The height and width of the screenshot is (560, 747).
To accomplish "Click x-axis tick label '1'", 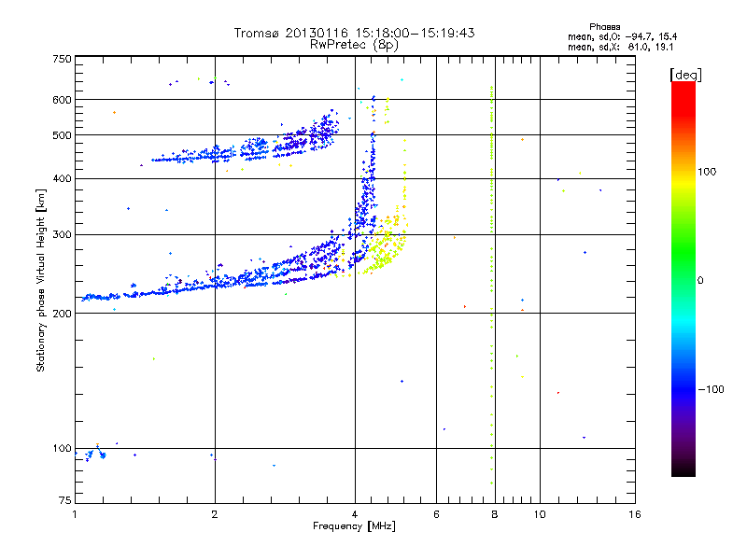I will (75, 514).
